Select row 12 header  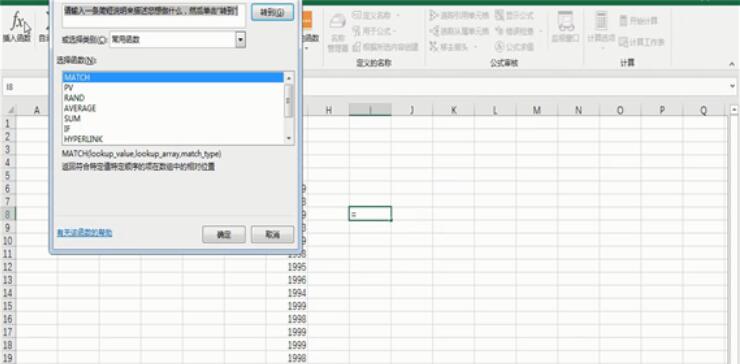[9, 267]
